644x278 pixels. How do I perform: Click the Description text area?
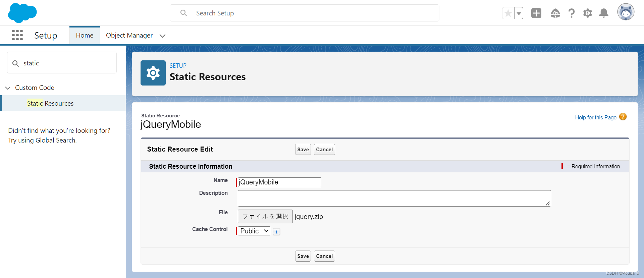click(394, 198)
